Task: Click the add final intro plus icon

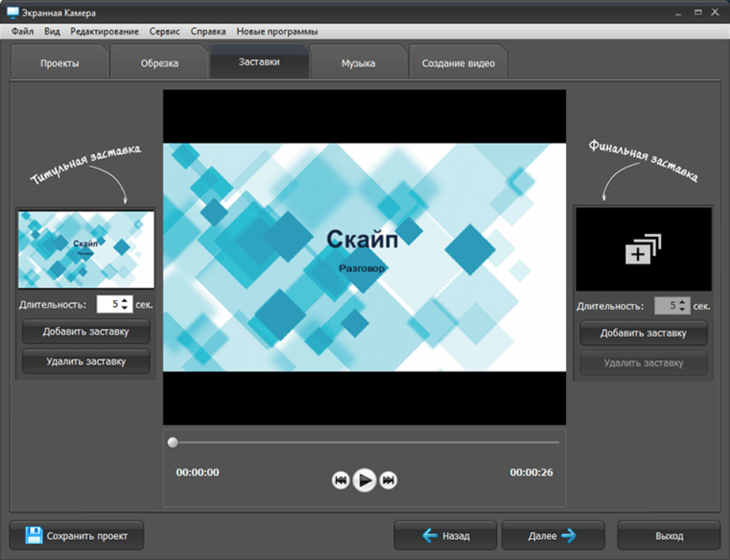Action: [x=643, y=249]
